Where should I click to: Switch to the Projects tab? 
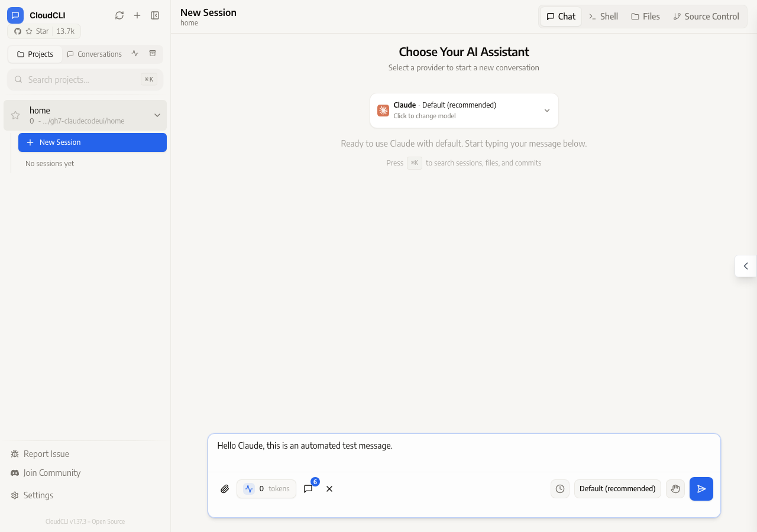point(35,54)
